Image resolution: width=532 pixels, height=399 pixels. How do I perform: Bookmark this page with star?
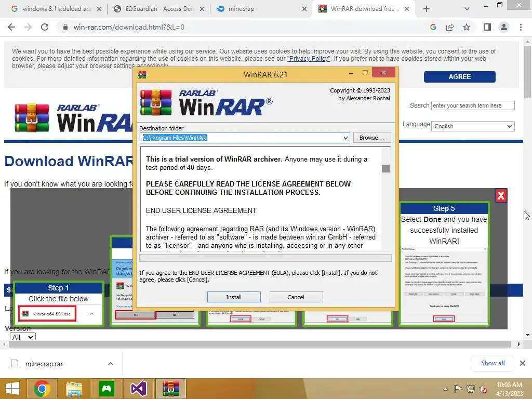click(x=467, y=27)
